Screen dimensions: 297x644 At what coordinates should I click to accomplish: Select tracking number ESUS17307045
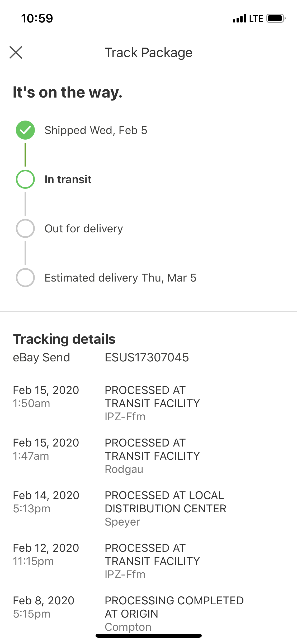[147, 357]
